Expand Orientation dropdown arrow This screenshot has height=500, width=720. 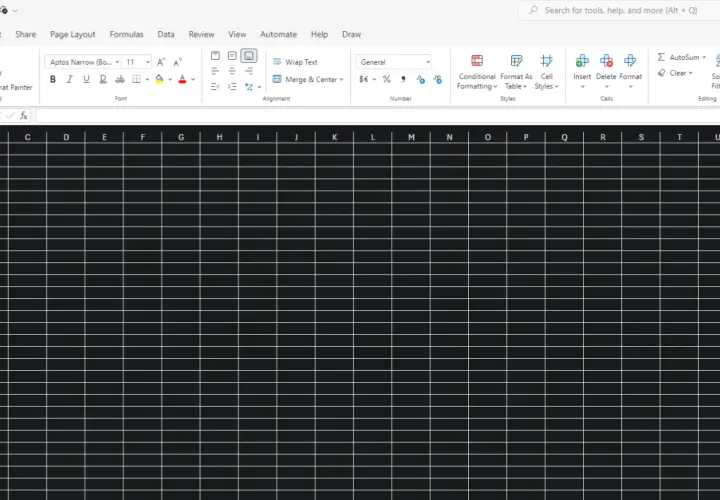[x=259, y=87]
